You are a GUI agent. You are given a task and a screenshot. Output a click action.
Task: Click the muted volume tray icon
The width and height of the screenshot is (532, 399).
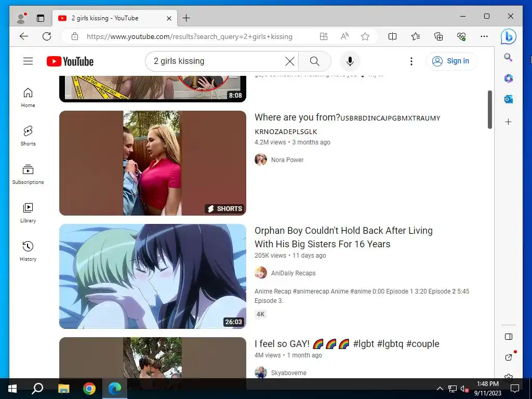pyautogui.click(x=464, y=389)
